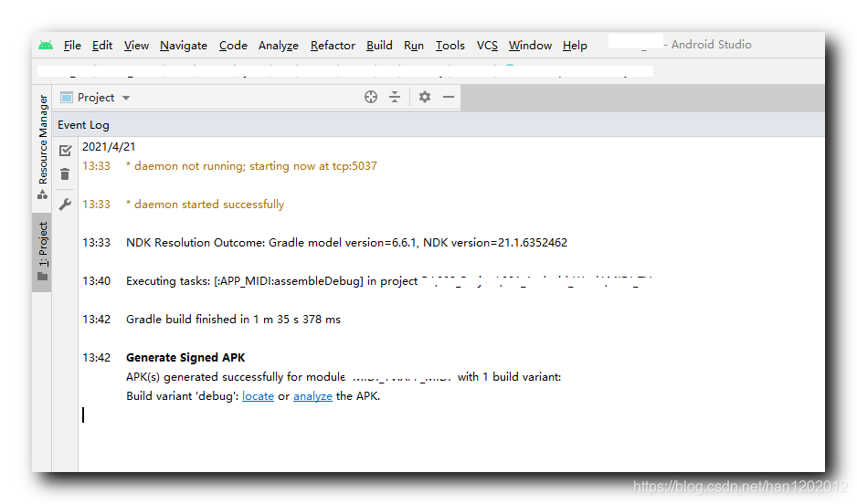Screen dimensions: 857x504
Task: Open the File menu
Action: point(72,46)
